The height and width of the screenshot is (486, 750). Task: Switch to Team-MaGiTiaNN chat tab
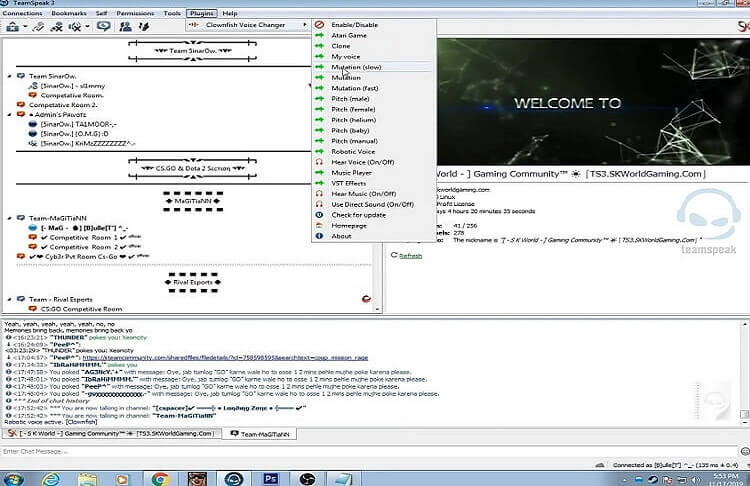[260, 434]
